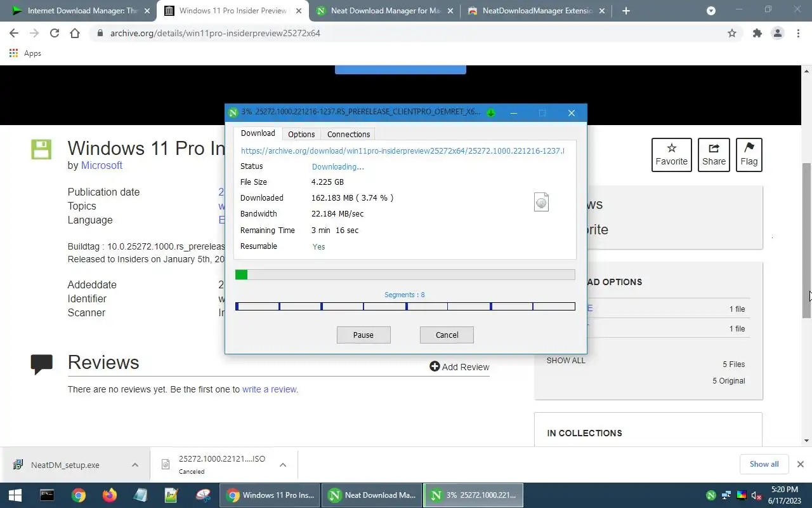Viewport: 812px width, 508px height.
Task: Open Firefox from taskbar
Action: pos(109,495)
